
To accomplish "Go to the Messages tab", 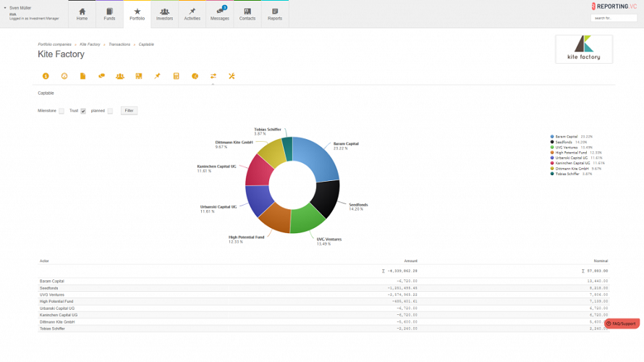I will click(219, 14).
